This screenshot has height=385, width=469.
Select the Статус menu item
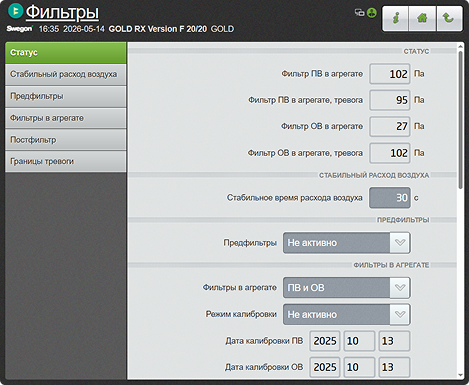(x=66, y=53)
